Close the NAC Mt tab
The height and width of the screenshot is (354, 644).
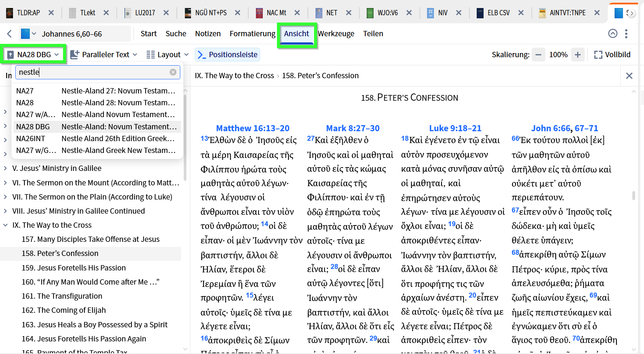pyautogui.click(x=297, y=13)
